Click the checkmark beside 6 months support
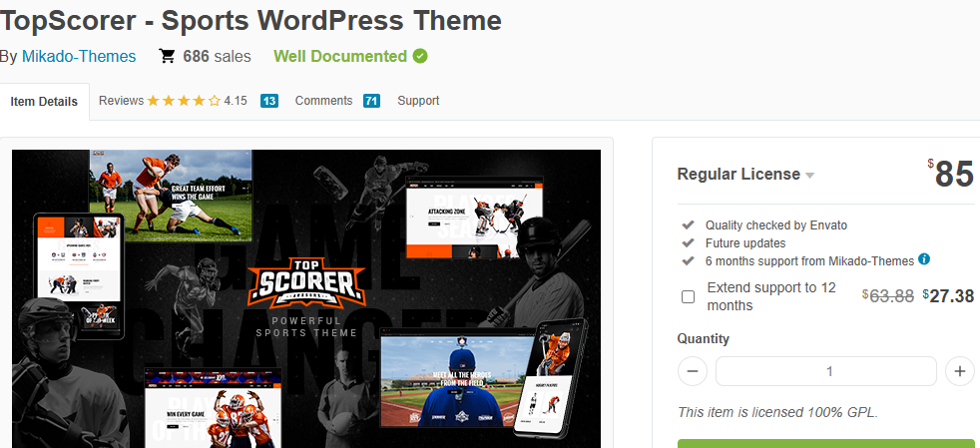Image resolution: width=980 pixels, height=448 pixels. point(689,260)
